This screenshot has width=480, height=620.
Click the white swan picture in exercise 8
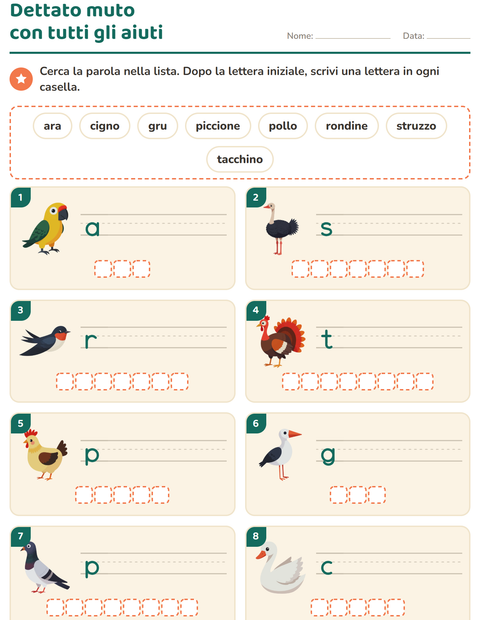click(280, 567)
